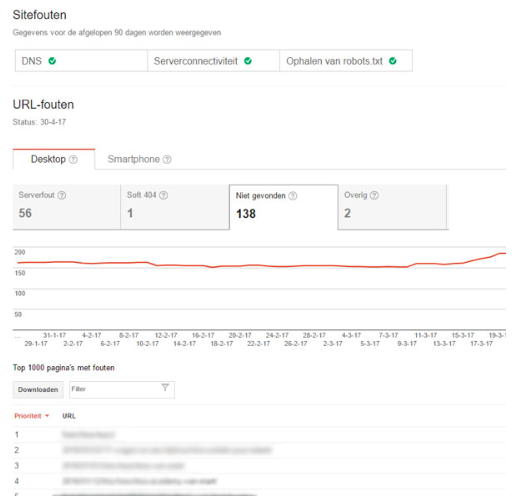Click the Downloaden button
This screenshot has height=503, width=521.
point(38,390)
